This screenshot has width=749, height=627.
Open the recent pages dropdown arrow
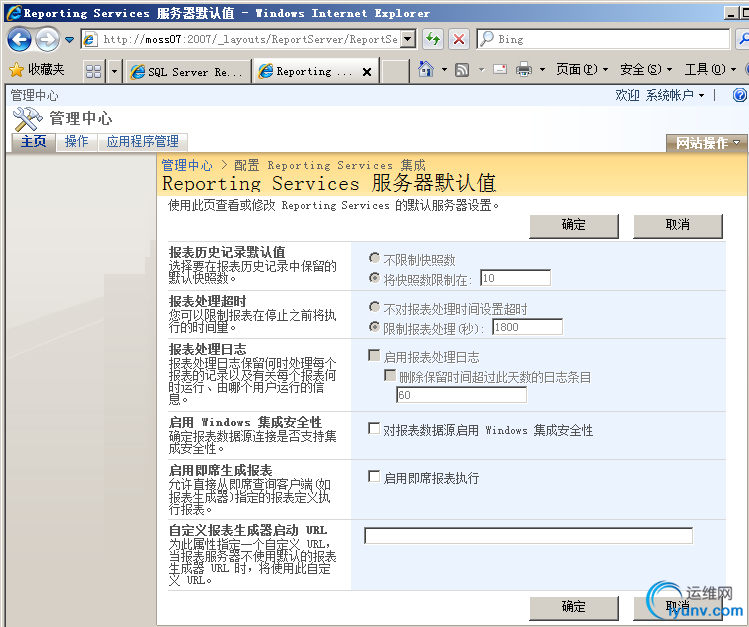point(70,40)
